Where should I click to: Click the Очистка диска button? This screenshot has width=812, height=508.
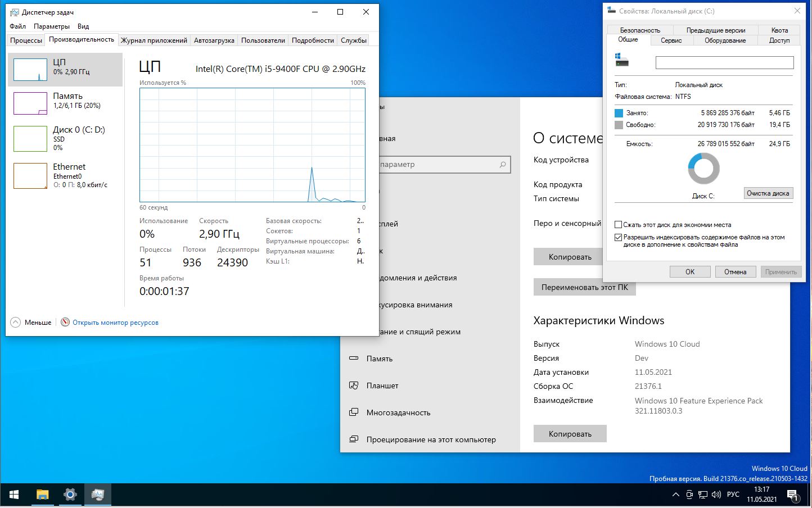[768, 193]
